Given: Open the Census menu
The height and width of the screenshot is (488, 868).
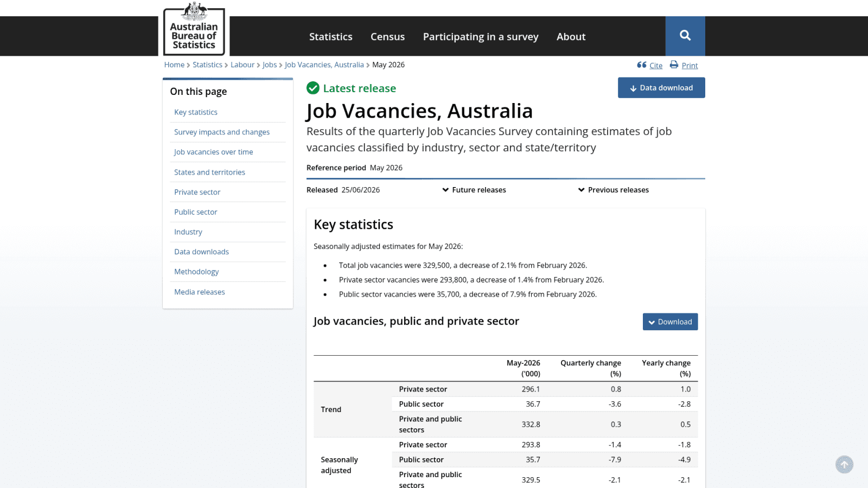Looking at the screenshot, I should 387,36.
